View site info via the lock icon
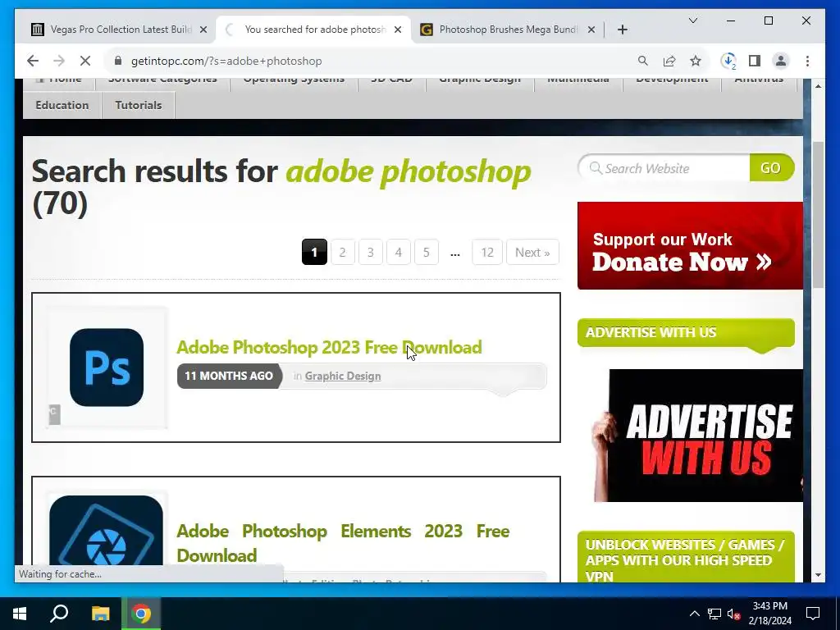The width and height of the screenshot is (840, 630). coord(118,61)
